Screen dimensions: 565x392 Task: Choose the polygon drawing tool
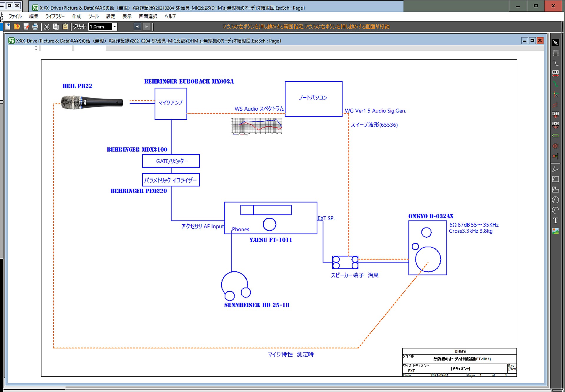[555, 190]
